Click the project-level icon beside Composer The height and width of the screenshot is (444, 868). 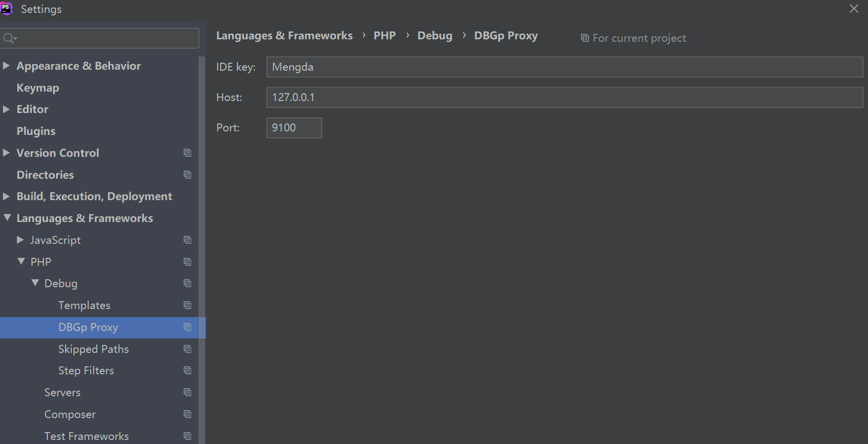[187, 414]
